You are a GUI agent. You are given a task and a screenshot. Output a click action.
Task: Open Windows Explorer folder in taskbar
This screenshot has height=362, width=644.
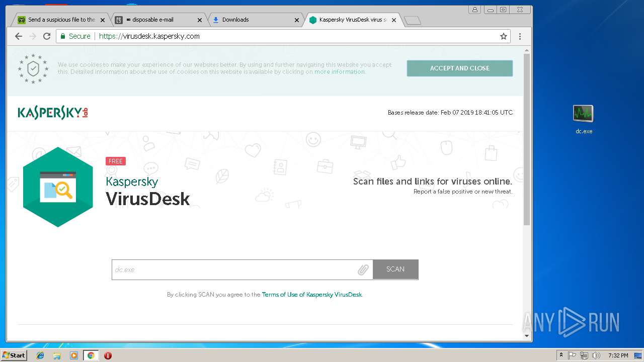point(57,355)
